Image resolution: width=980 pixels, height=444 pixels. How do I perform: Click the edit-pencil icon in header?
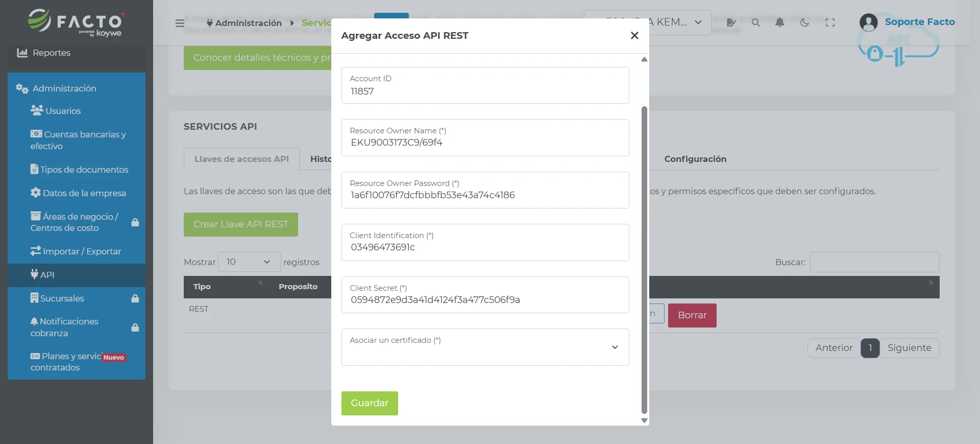coord(731,22)
